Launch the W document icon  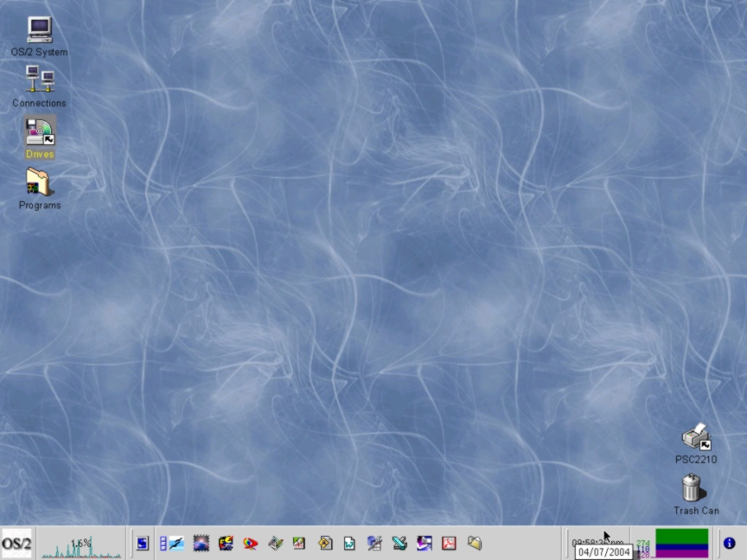(349, 544)
